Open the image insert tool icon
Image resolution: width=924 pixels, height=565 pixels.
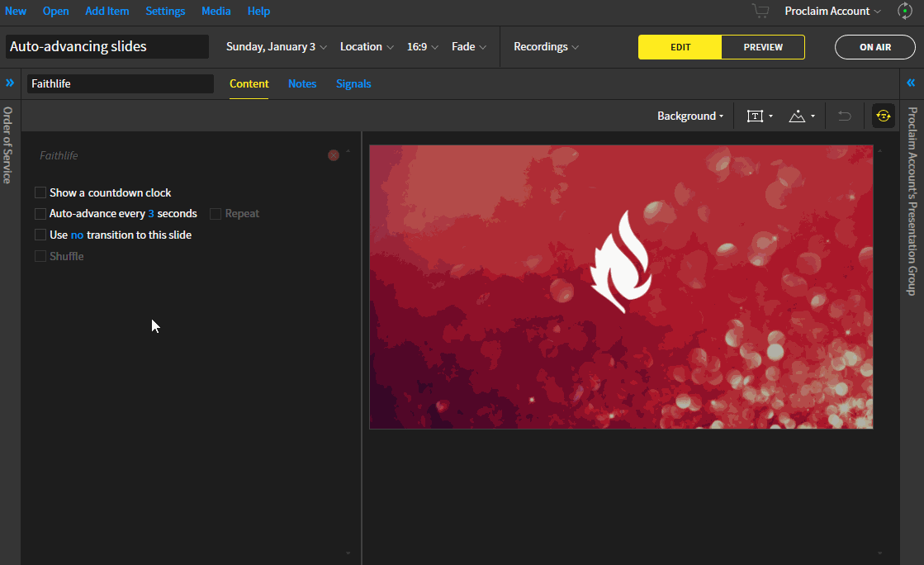click(x=797, y=116)
